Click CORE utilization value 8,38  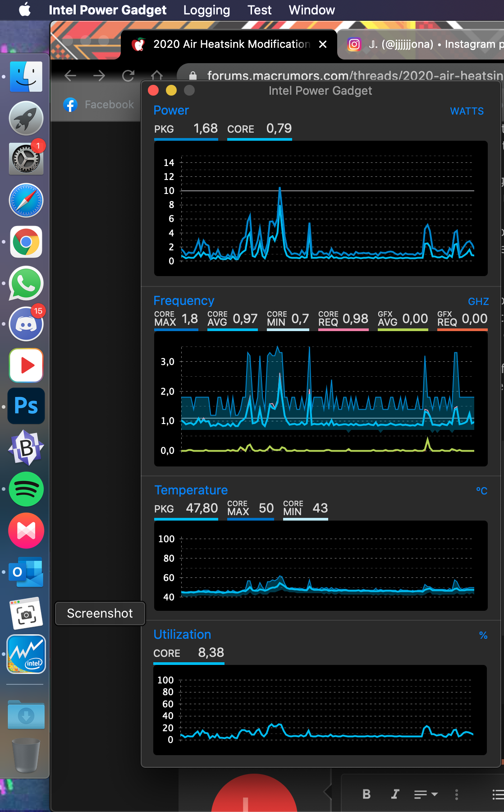point(211,653)
